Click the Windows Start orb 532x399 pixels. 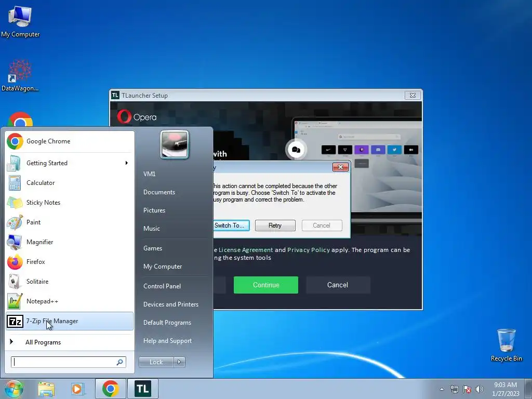14,389
